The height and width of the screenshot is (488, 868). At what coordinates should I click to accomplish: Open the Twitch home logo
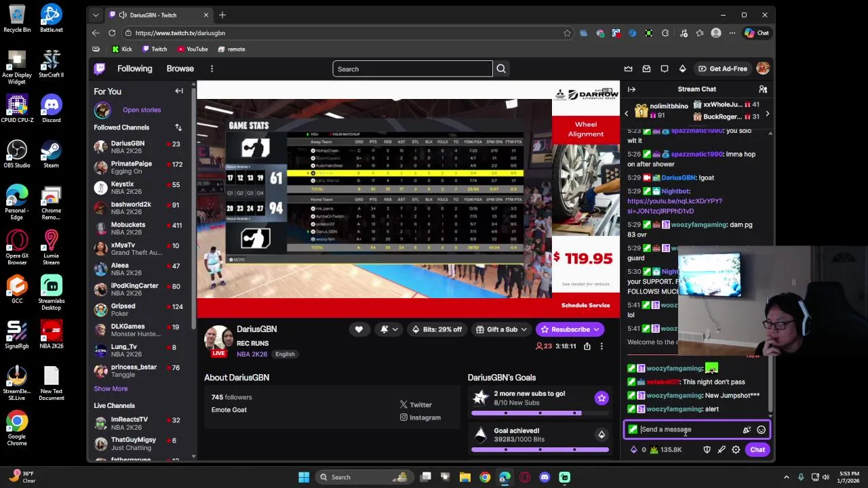click(x=100, y=68)
